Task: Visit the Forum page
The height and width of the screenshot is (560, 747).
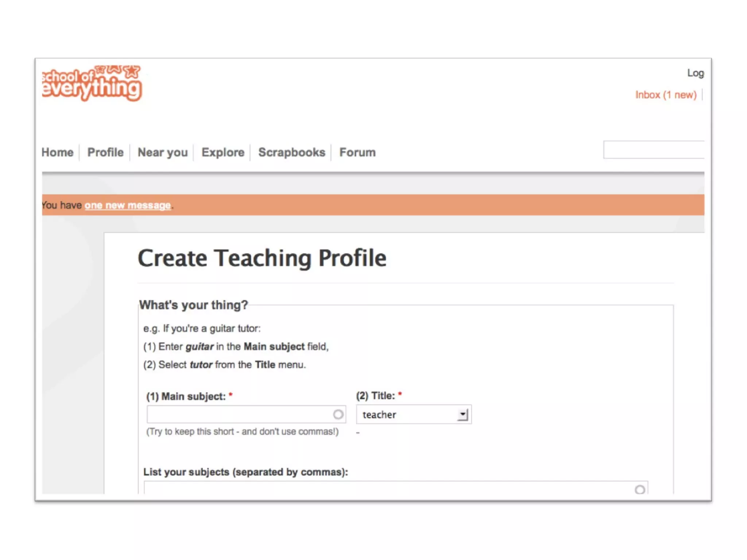Action: [357, 152]
